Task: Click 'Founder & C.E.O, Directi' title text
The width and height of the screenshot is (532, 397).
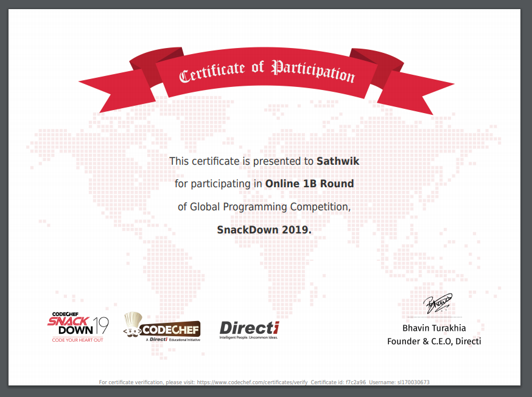Action: click(433, 341)
